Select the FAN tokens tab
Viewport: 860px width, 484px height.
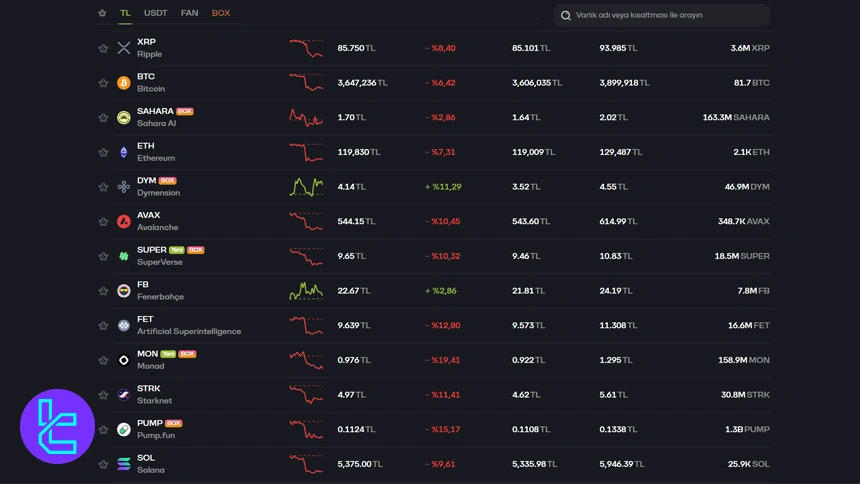189,13
